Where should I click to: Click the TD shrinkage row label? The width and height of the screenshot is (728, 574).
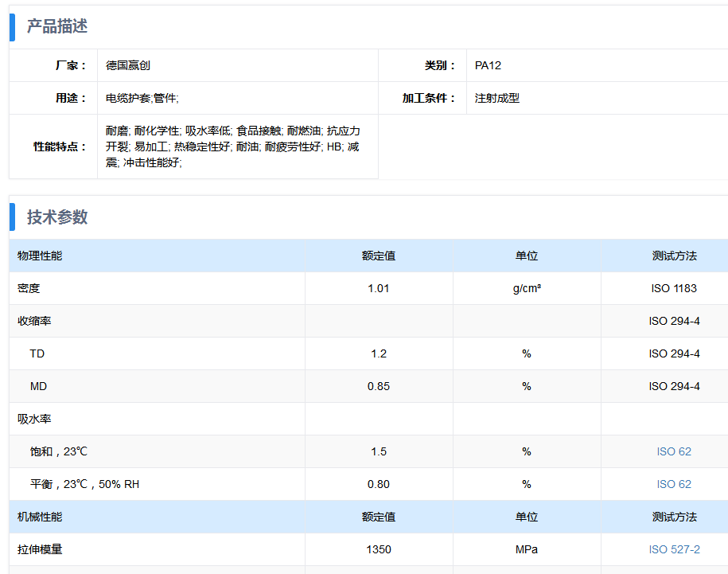(x=37, y=353)
